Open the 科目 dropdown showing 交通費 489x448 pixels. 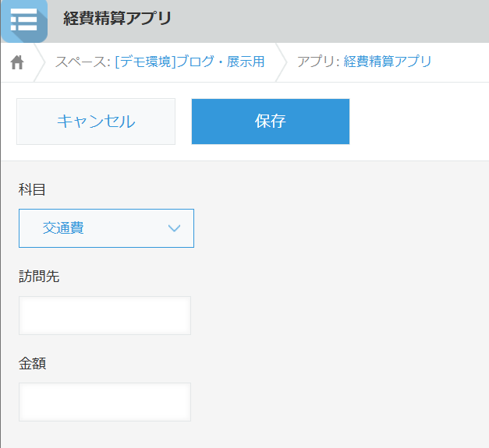pyautogui.click(x=106, y=228)
